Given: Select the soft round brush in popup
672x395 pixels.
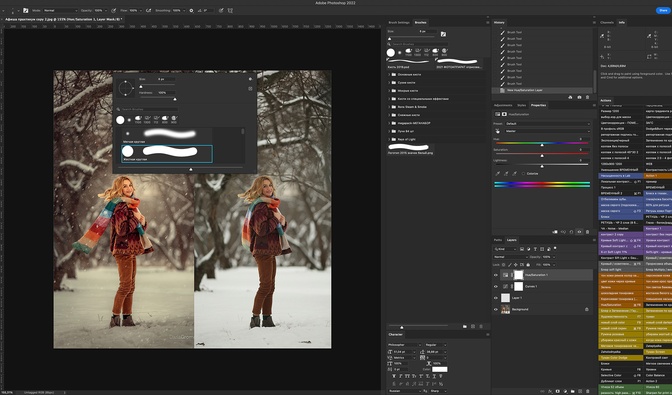Looking at the screenshot, I should [x=167, y=135].
